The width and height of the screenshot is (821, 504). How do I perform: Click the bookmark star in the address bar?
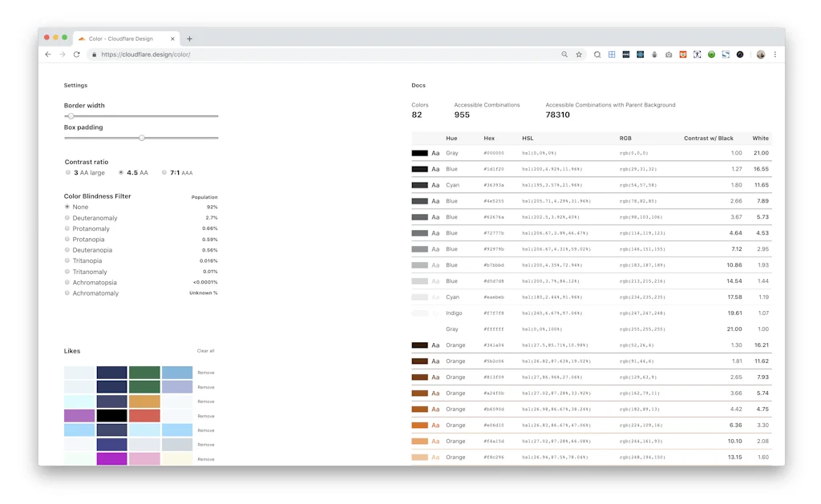pyautogui.click(x=579, y=54)
